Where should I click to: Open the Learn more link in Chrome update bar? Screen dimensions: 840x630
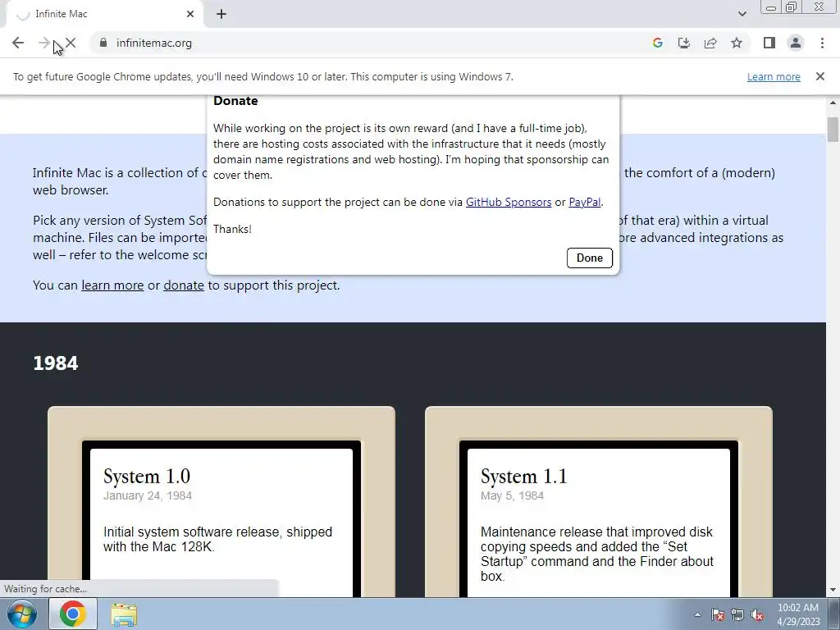tap(774, 76)
